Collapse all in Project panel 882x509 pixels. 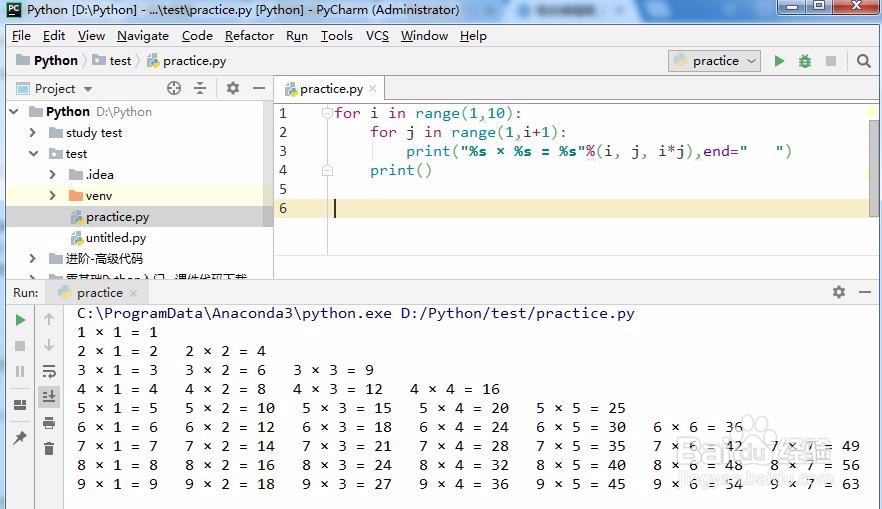(200, 88)
